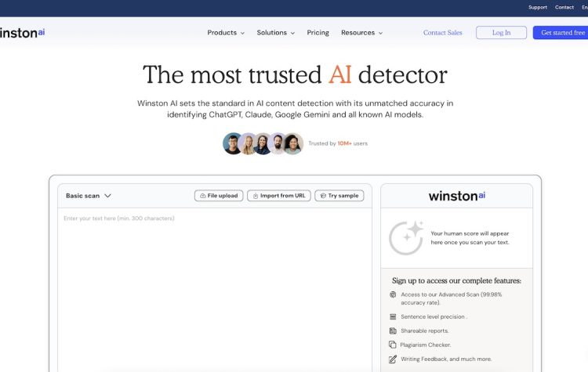Open the Resources menu
Screen dimensions: 588x372
362,33
